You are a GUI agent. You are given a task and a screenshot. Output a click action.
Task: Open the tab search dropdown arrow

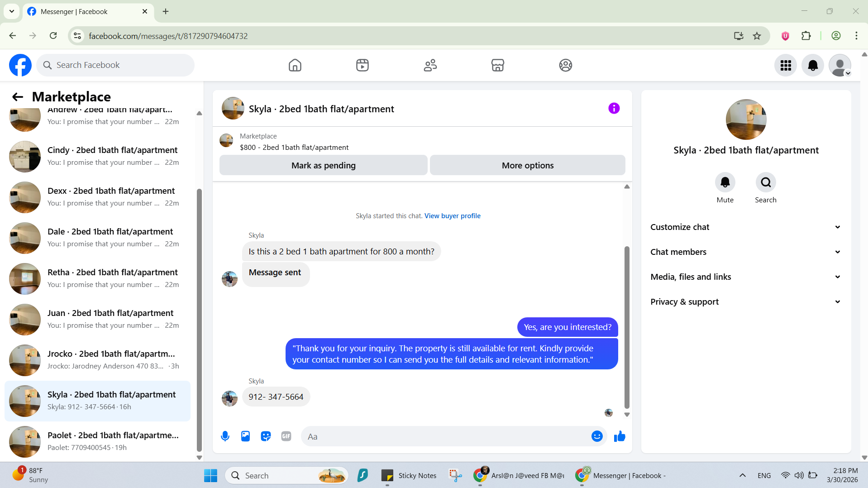point(12,11)
